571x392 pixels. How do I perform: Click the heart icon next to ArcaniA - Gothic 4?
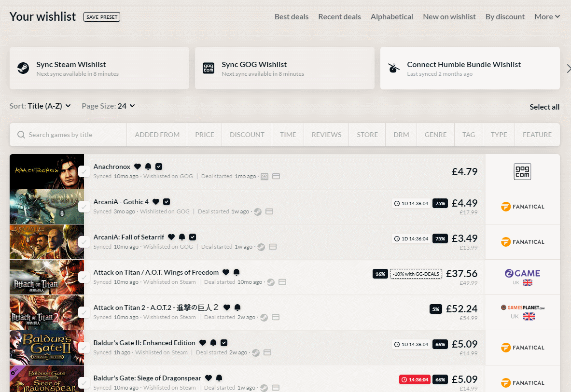[x=156, y=202]
